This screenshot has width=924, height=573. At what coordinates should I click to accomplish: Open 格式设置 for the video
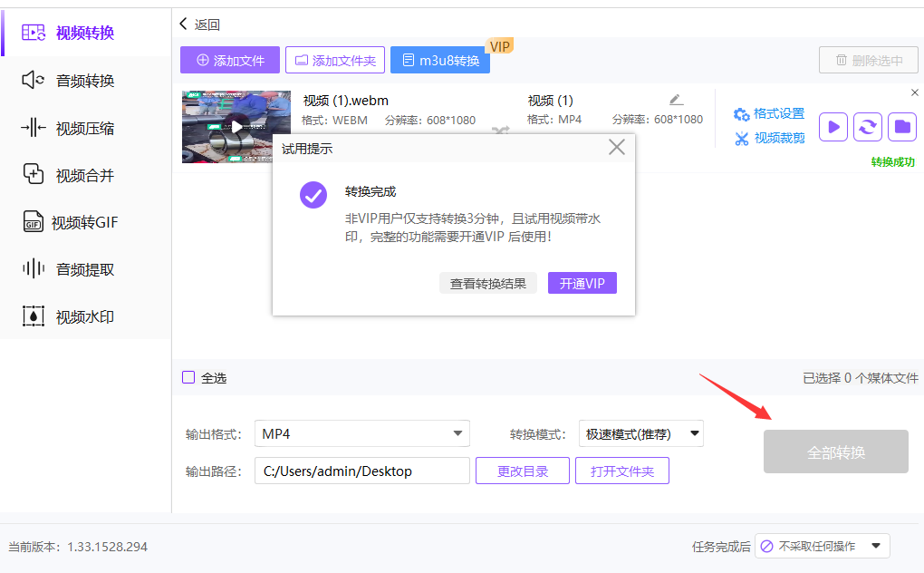click(769, 113)
